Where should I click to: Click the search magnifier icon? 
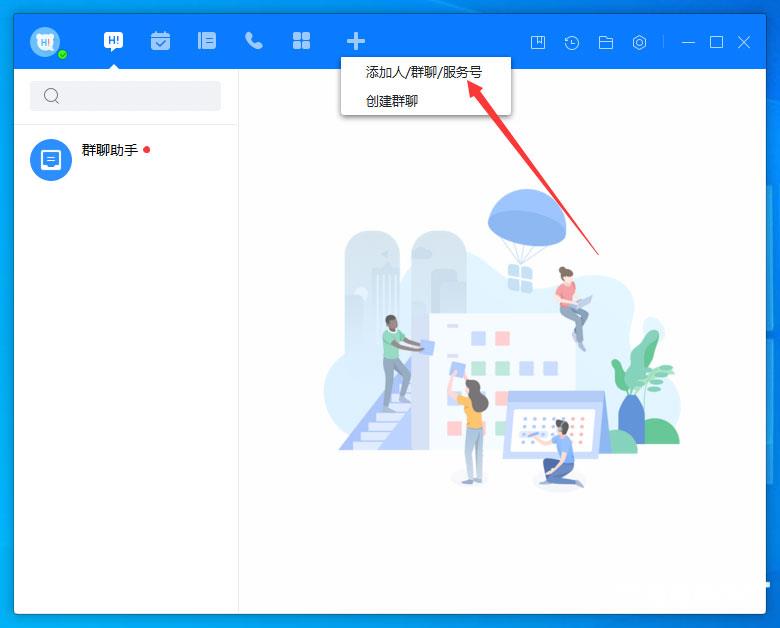(51, 96)
